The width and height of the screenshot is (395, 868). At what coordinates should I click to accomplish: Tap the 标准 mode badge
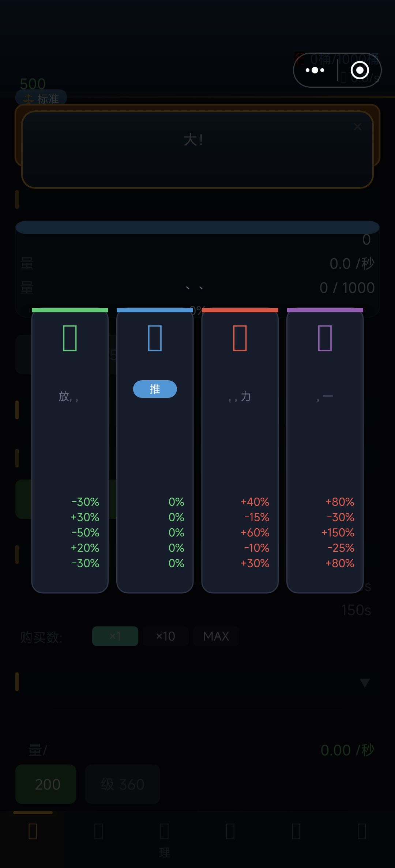click(41, 98)
